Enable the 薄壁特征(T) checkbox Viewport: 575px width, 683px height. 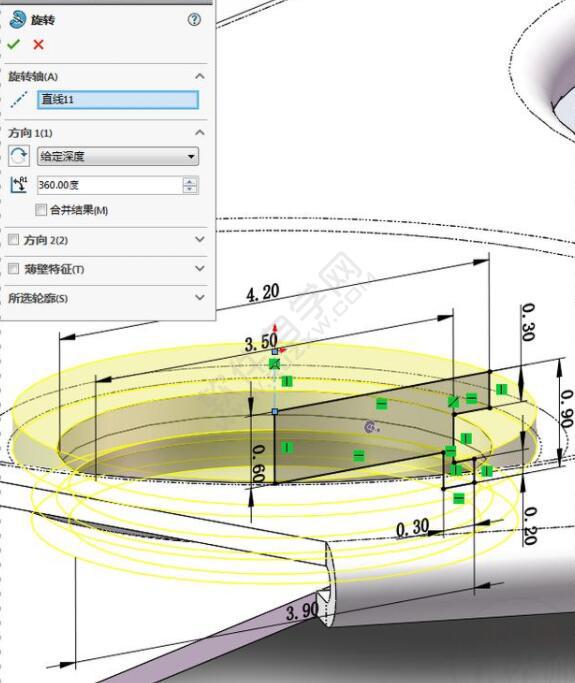click(x=14, y=269)
